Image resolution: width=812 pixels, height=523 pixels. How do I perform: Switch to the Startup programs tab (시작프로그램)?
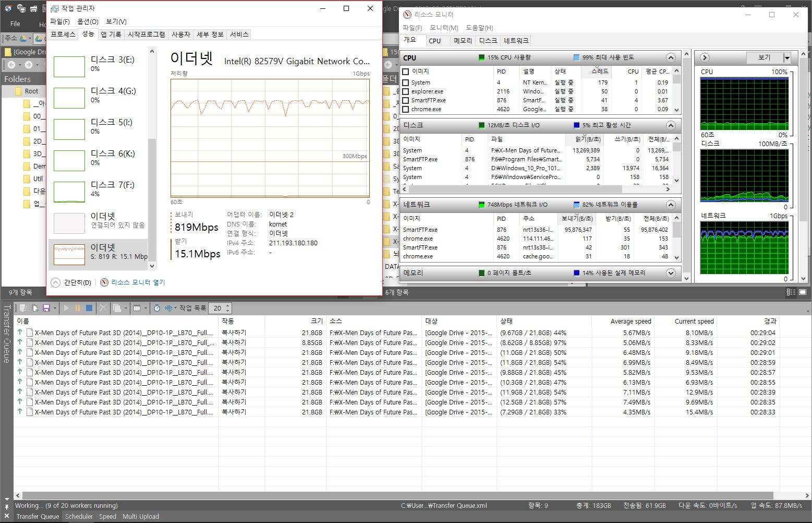pos(147,34)
